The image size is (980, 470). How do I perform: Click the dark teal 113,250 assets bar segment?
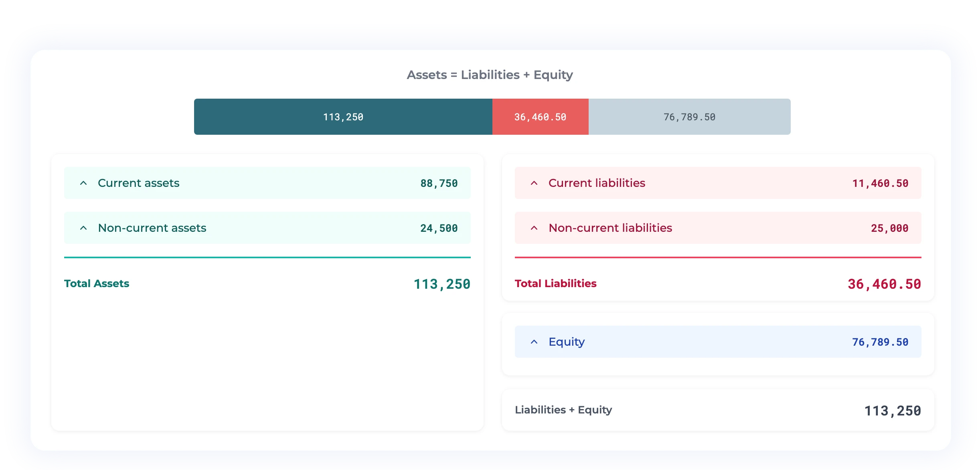point(343,117)
